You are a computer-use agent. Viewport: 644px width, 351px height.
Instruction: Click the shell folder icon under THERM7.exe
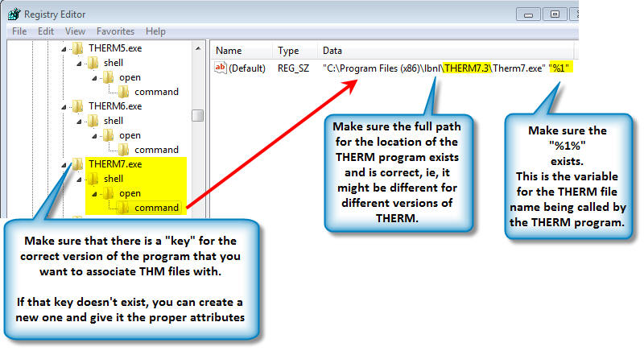(x=93, y=179)
